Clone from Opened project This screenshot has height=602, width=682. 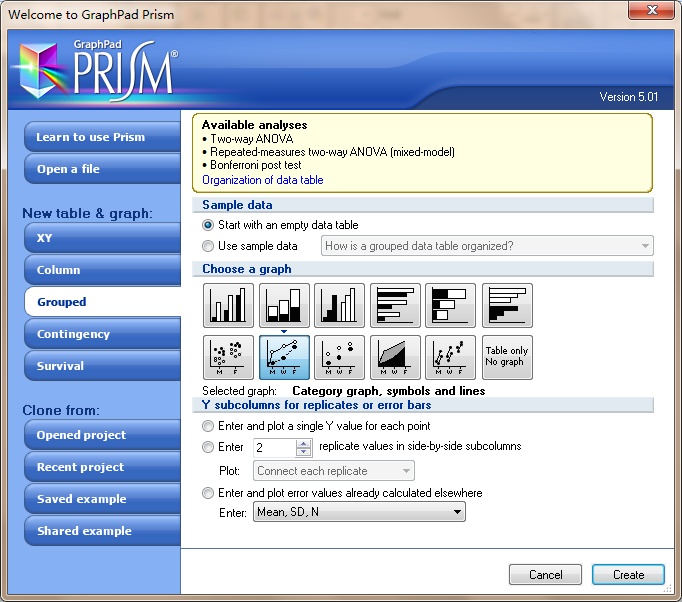103,435
